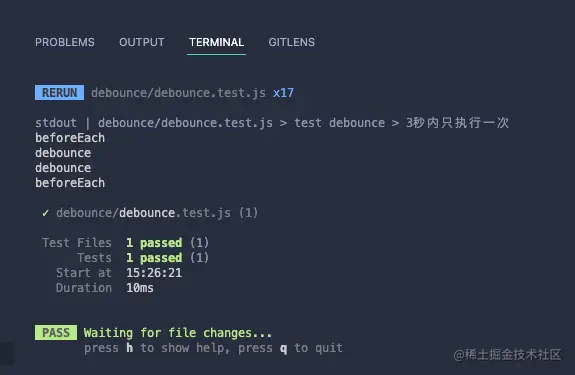Click the green PASS badge
This screenshot has height=375, width=575.
coord(56,332)
